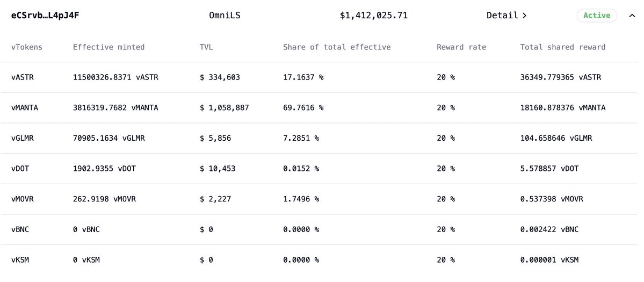Open the Detail link
The height and width of the screenshot is (282, 644).
pyautogui.click(x=506, y=16)
